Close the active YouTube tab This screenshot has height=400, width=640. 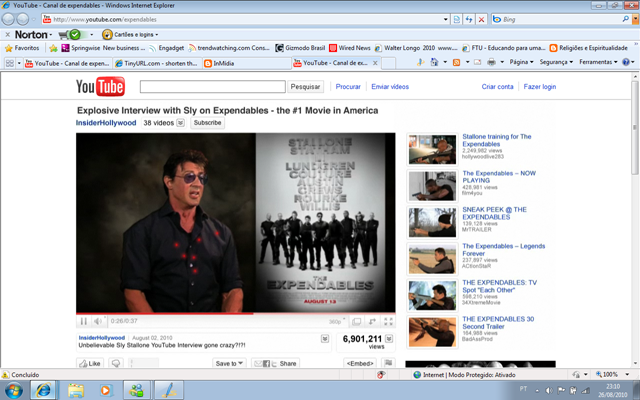coord(375,63)
